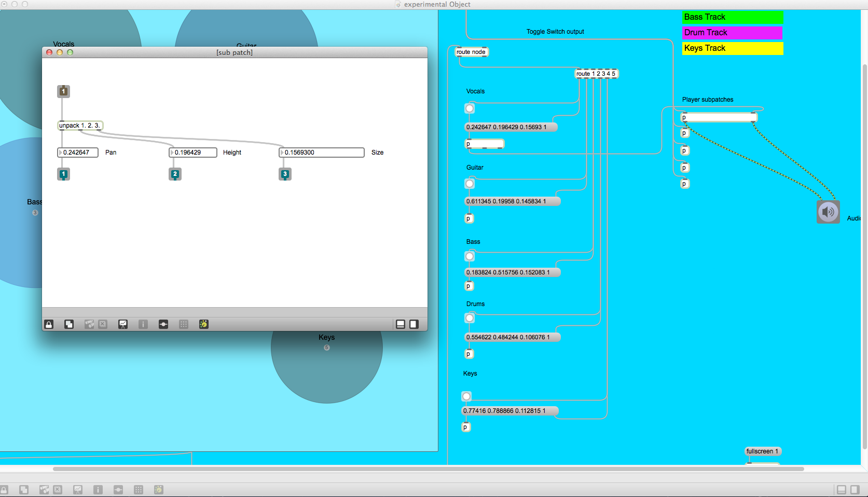Click the wide p subpatcher under Player subpatches
Viewport: 868px width, 497px height.
[x=719, y=117]
